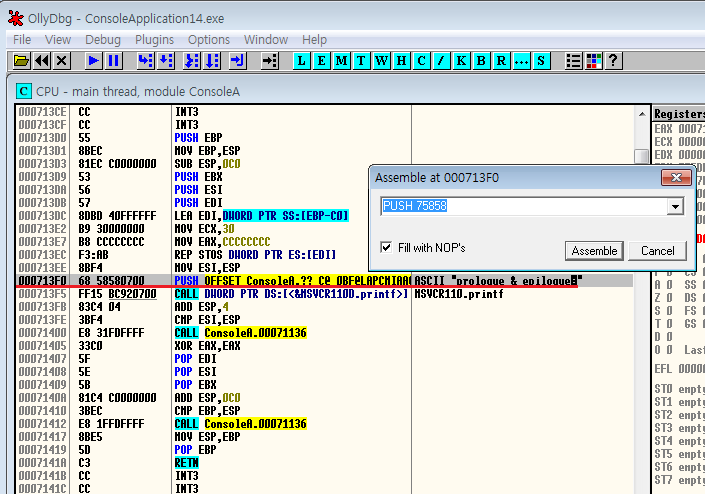Show Memory map with M icon
Screen dimensions: 705x494
pos(341,61)
